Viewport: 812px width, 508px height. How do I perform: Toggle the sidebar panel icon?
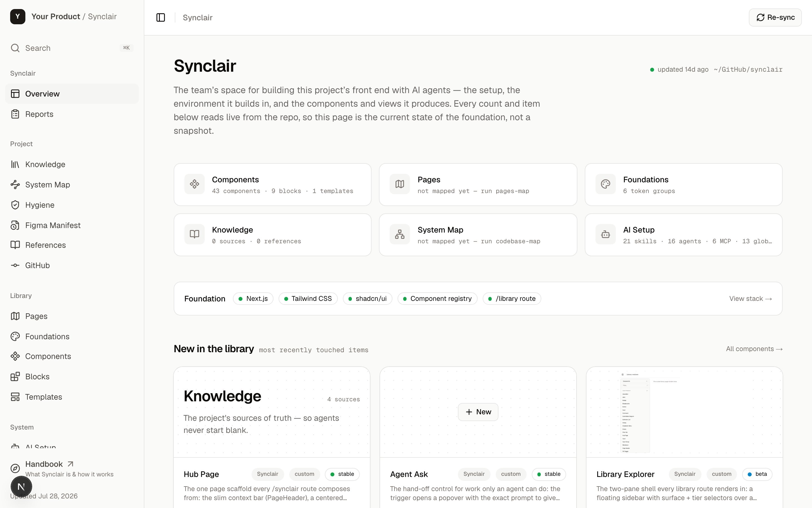(161, 17)
